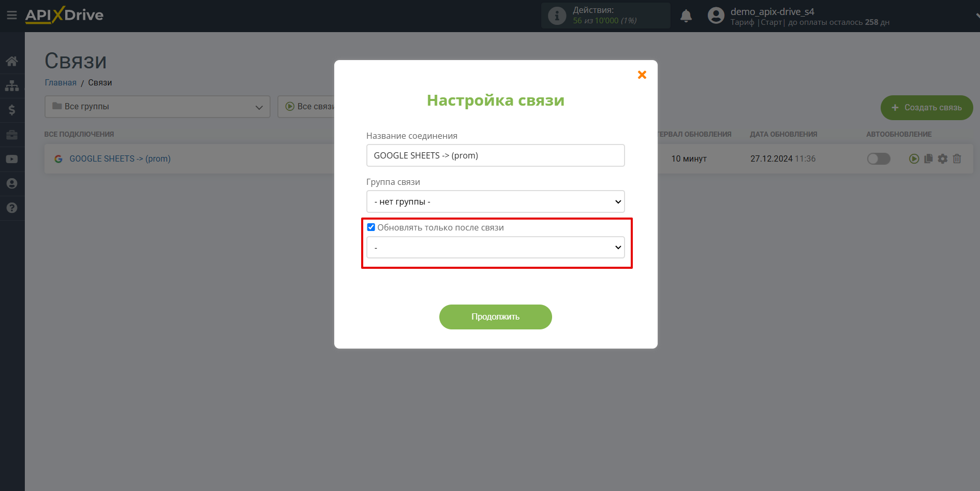Open the briefcase sidebar icon
The height and width of the screenshot is (491, 980).
(12, 135)
